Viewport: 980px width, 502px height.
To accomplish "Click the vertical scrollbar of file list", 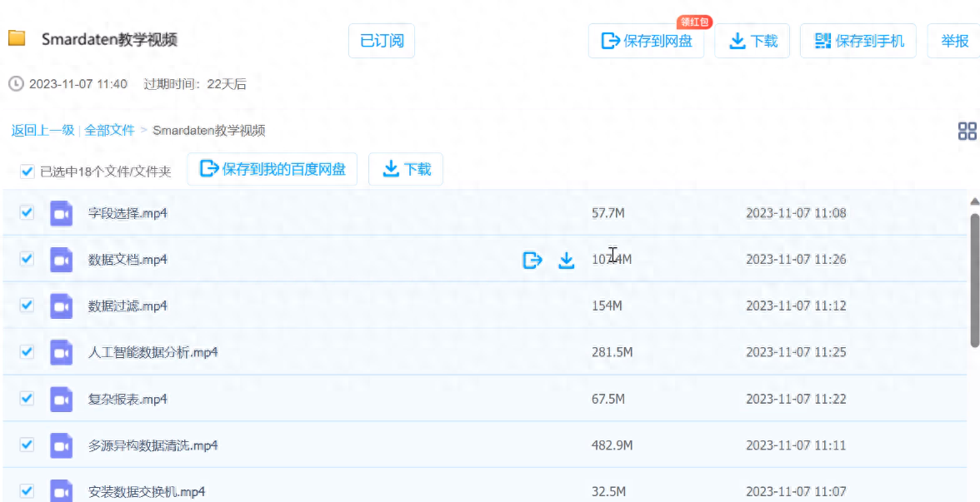I will pos(974,279).
